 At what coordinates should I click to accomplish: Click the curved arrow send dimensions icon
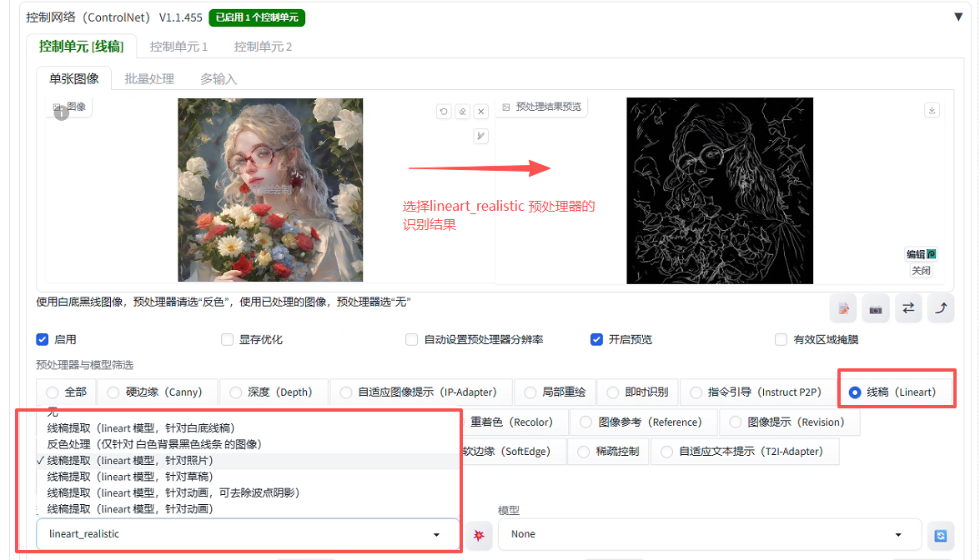pyautogui.click(x=941, y=308)
